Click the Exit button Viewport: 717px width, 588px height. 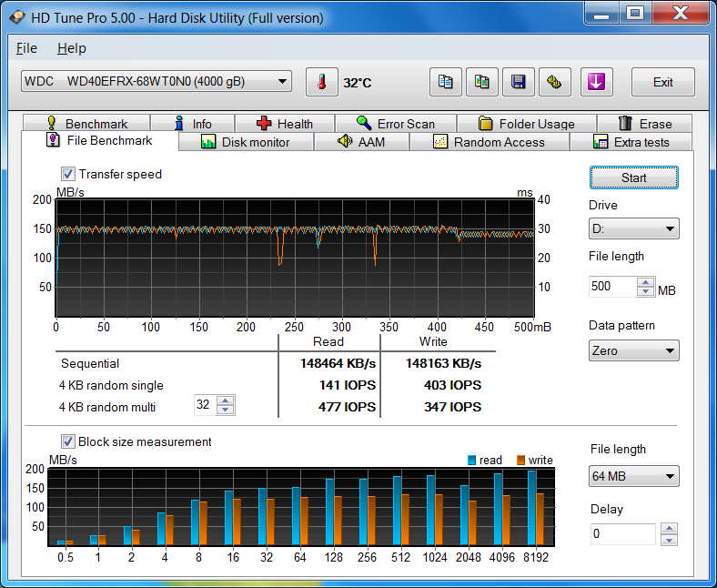click(662, 82)
